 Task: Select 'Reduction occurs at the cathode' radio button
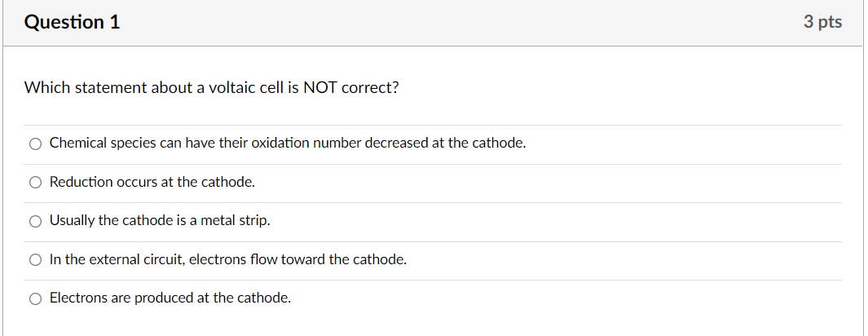coord(35,183)
